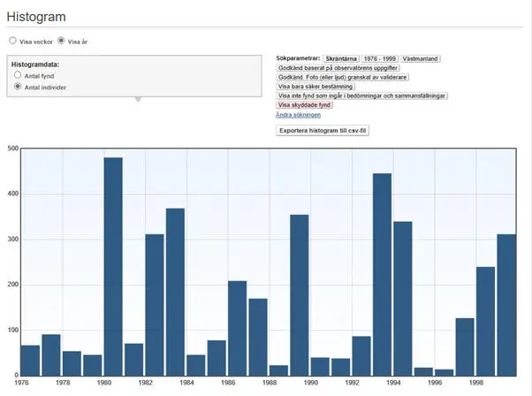Click the 'Skräntärna' search parameter tag

[x=341, y=58]
